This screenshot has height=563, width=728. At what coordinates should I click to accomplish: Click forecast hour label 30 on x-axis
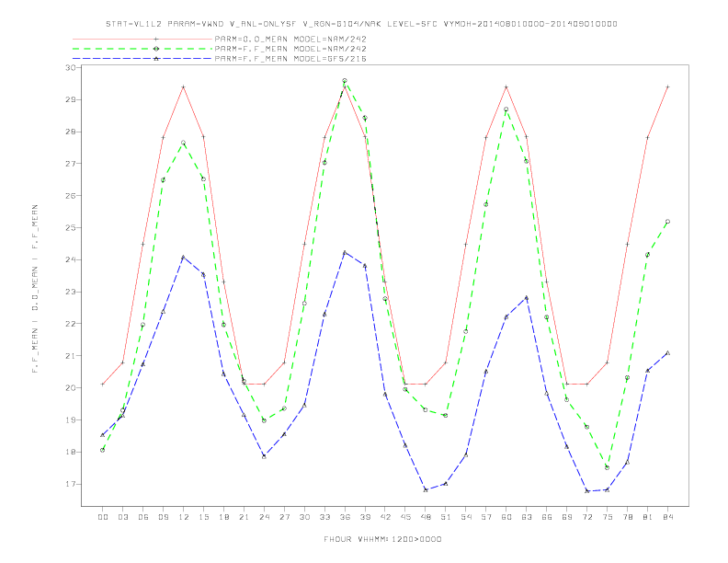tap(304, 517)
